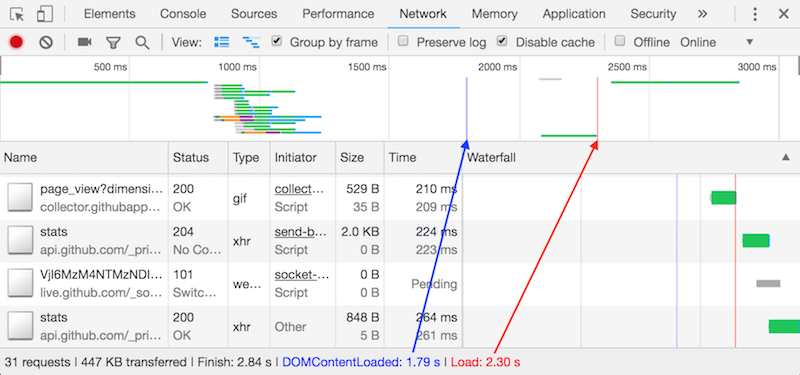Sort by the Status column header
This screenshot has height=375, width=800.
198,158
